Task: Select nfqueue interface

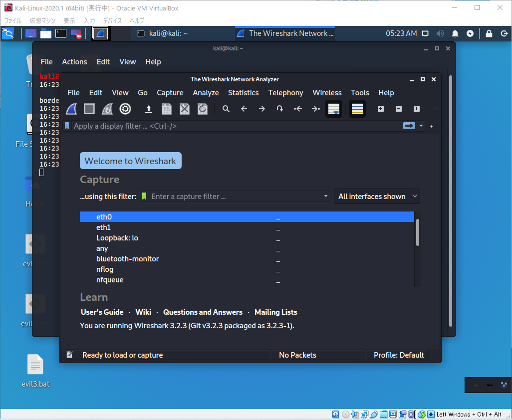Action: 247,279
